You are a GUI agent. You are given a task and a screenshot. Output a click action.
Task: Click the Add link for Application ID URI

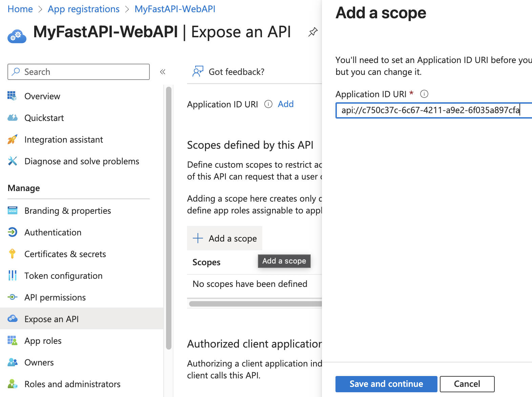coord(285,104)
